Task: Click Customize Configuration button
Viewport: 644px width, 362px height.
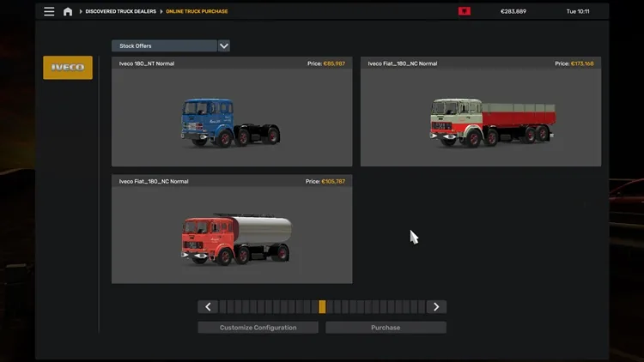Action: [258, 328]
